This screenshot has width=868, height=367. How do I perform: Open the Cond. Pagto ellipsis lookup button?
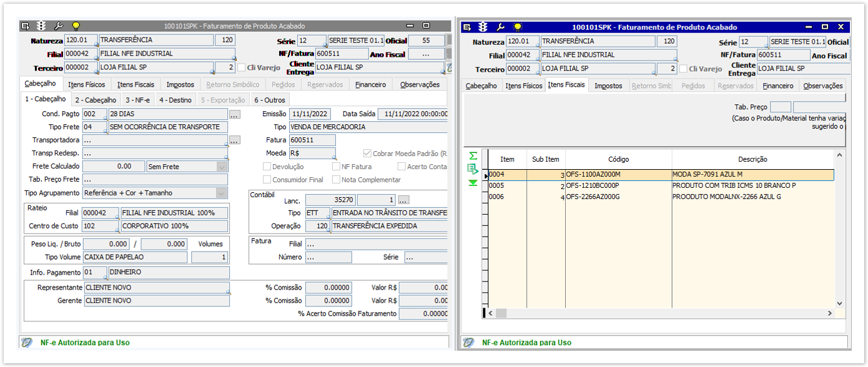point(234,115)
